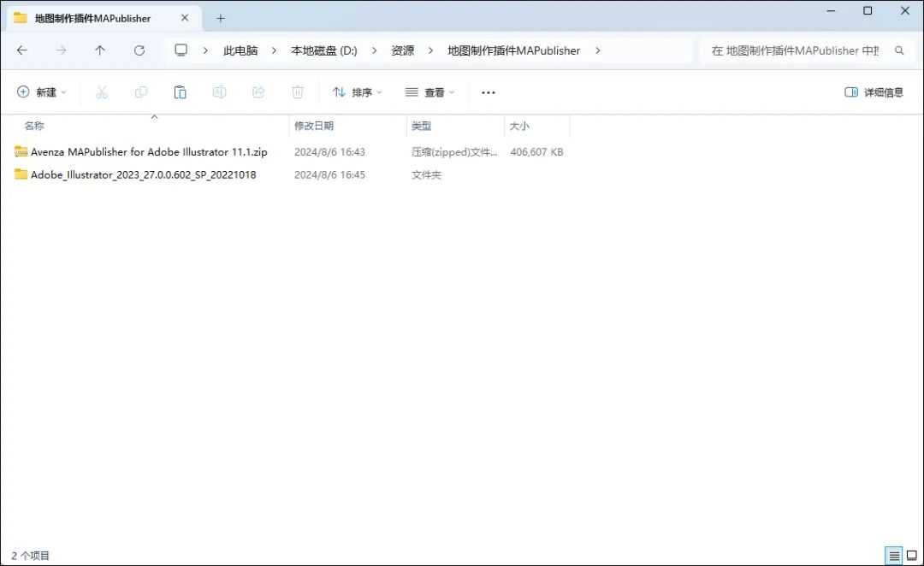Image resolution: width=924 pixels, height=566 pixels.
Task: Click 地图制作插件MAPublisher breadcrumb in address bar
Action: [514, 50]
